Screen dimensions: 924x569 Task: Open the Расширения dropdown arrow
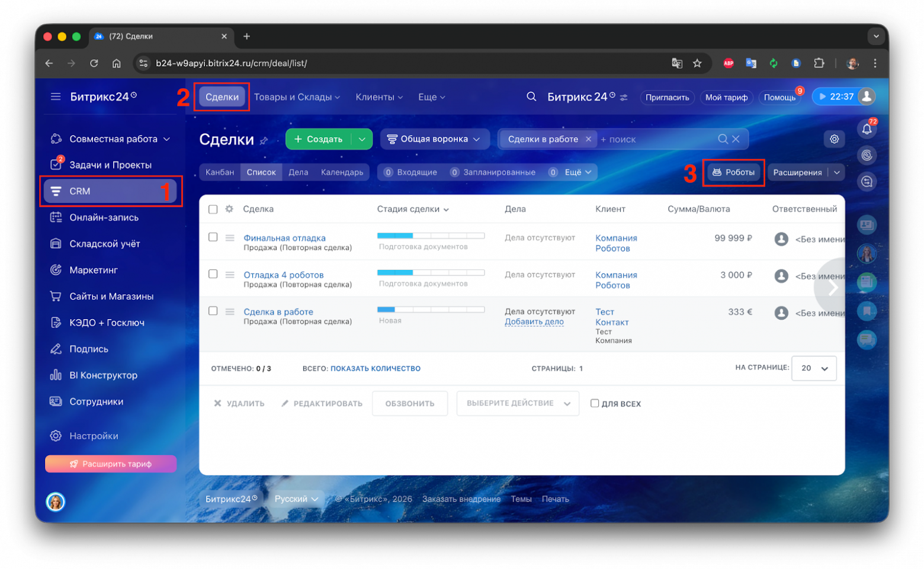pos(837,172)
